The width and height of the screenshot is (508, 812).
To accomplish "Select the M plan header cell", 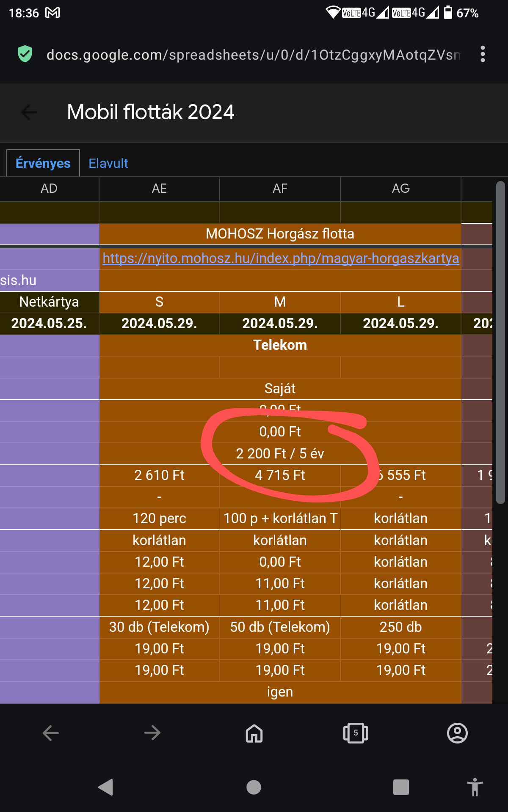I will [x=280, y=302].
